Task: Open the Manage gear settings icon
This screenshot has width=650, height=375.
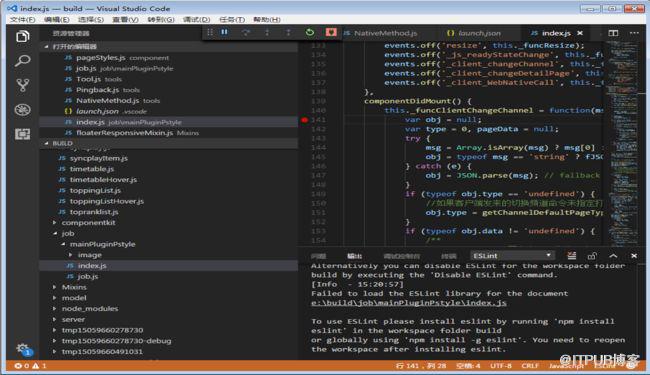Action: 22,348
